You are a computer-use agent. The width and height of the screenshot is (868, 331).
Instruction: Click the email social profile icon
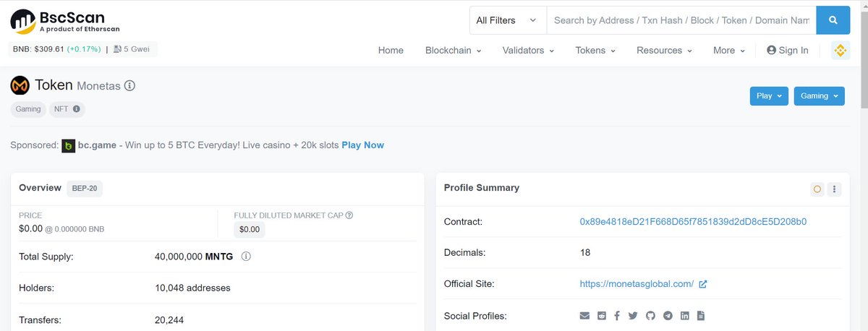(x=585, y=316)
